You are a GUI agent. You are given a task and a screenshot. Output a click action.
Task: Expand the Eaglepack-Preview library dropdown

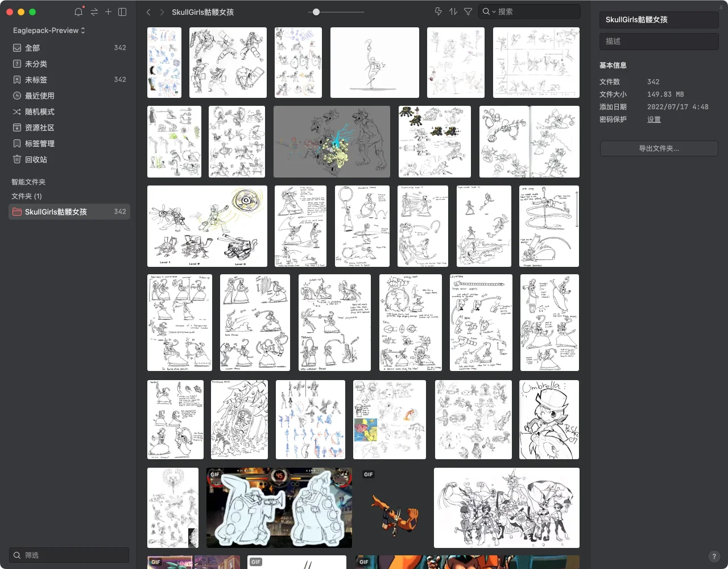click(49, 30)
